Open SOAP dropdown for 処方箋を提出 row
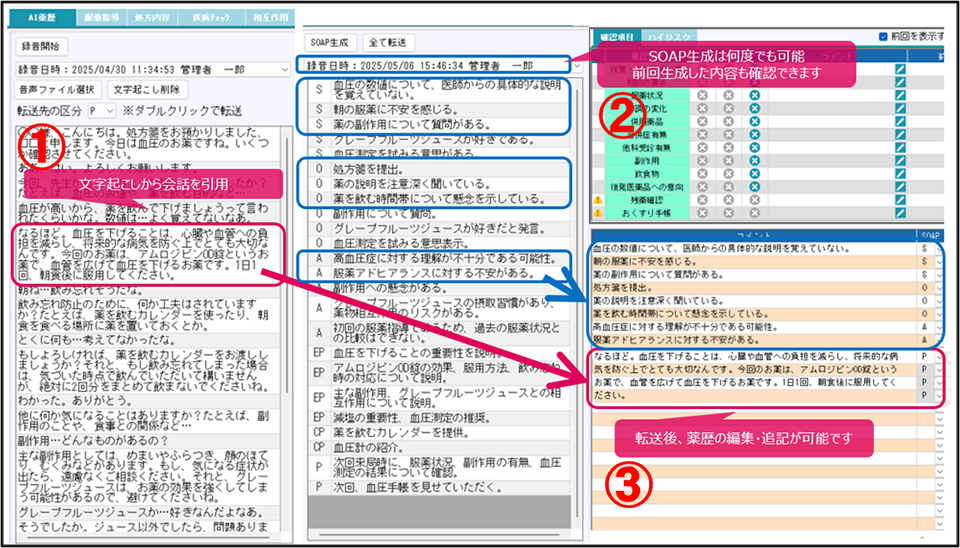The width and height of the screenshot is (960, 548). (x=939, y=287)
